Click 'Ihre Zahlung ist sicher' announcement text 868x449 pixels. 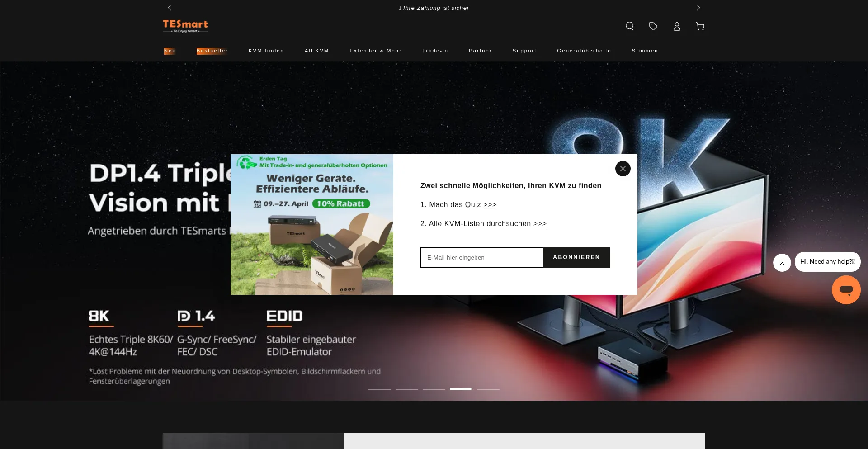(x=434, y=8)
